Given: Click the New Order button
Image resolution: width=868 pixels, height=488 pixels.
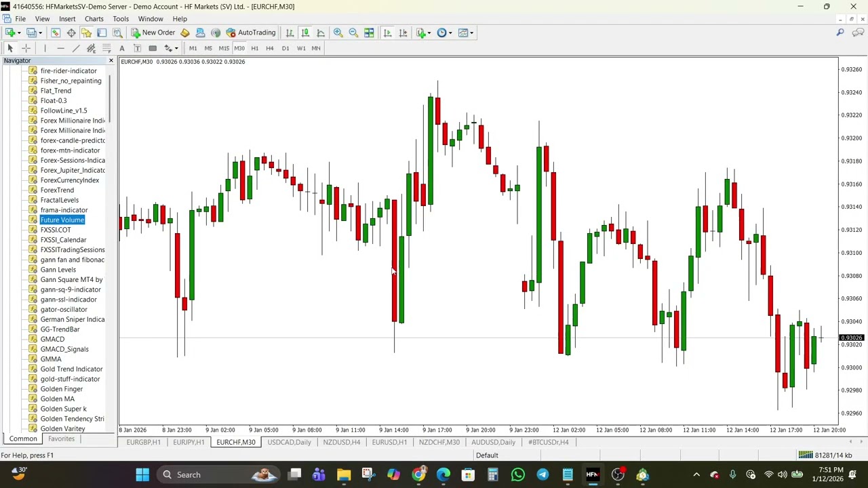Looking at the screenshot, I should point(153,33).
